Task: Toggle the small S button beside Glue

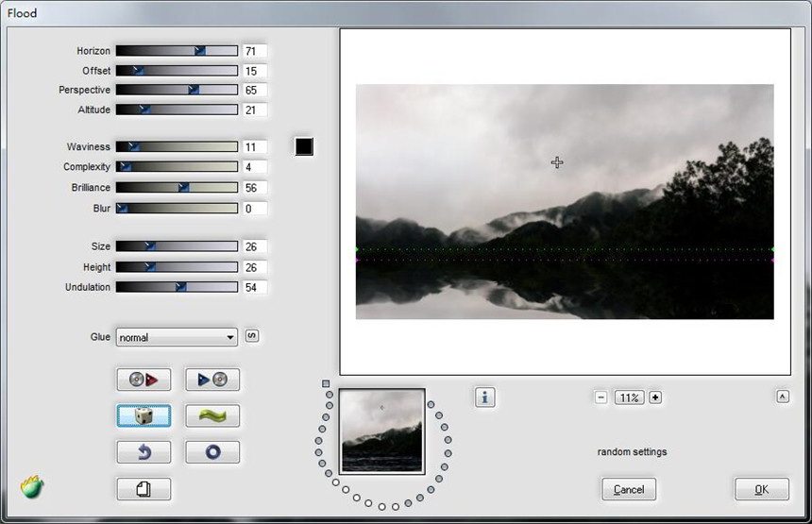Action: click(252, 336)
